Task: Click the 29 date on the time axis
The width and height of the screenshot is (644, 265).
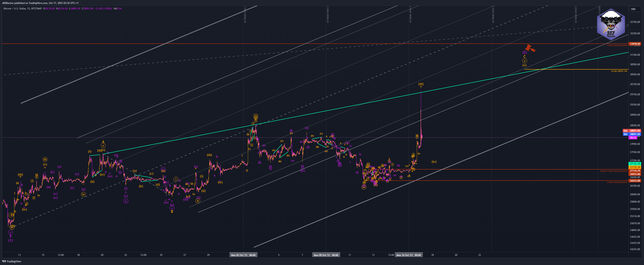Action: click(x=208, y=255)
